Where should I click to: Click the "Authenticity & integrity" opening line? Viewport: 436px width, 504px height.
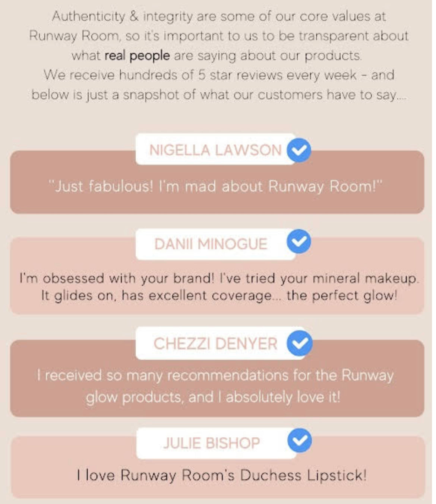pyautogui.click(x=219, y=16)
